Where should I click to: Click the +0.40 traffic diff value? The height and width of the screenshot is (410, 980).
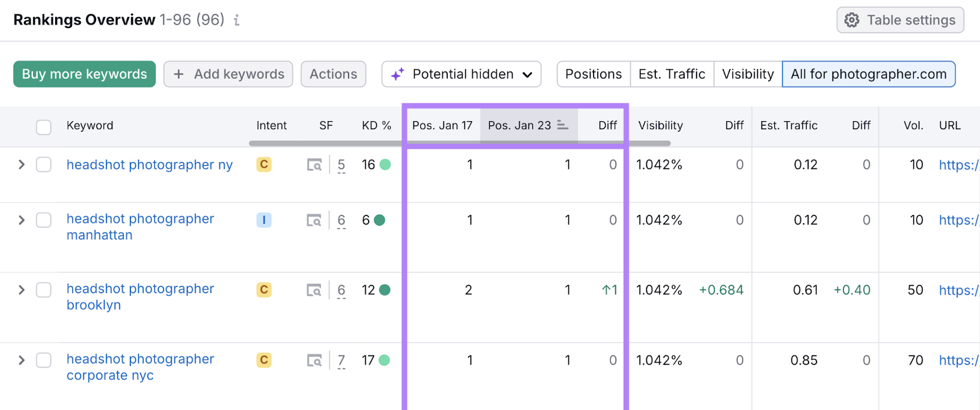click(x=852, y=290)
